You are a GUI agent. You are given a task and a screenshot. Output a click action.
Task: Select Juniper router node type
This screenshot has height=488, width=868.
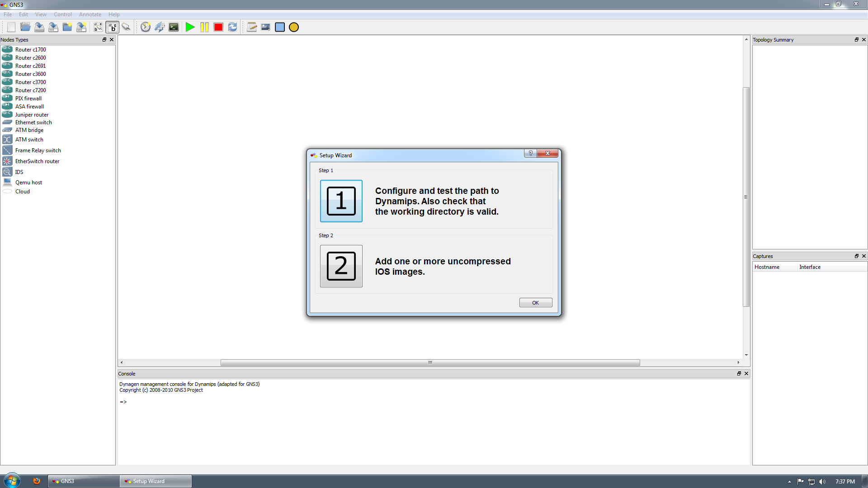click(58, 115)
